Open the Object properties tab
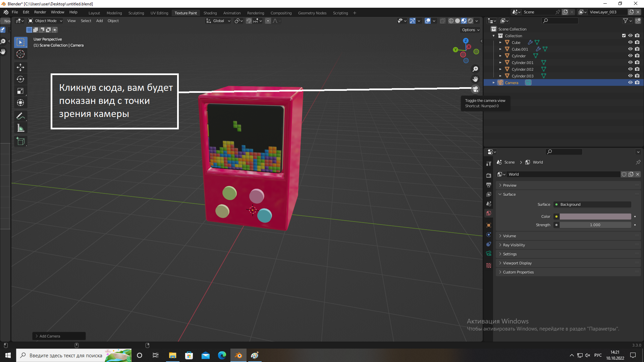The width and height of the screenshot is (644, 362). (x=489, y=225)
